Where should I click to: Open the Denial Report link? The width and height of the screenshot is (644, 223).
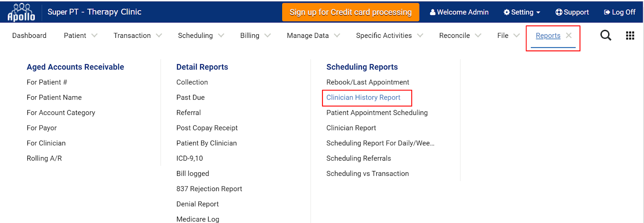coord(197,204)
